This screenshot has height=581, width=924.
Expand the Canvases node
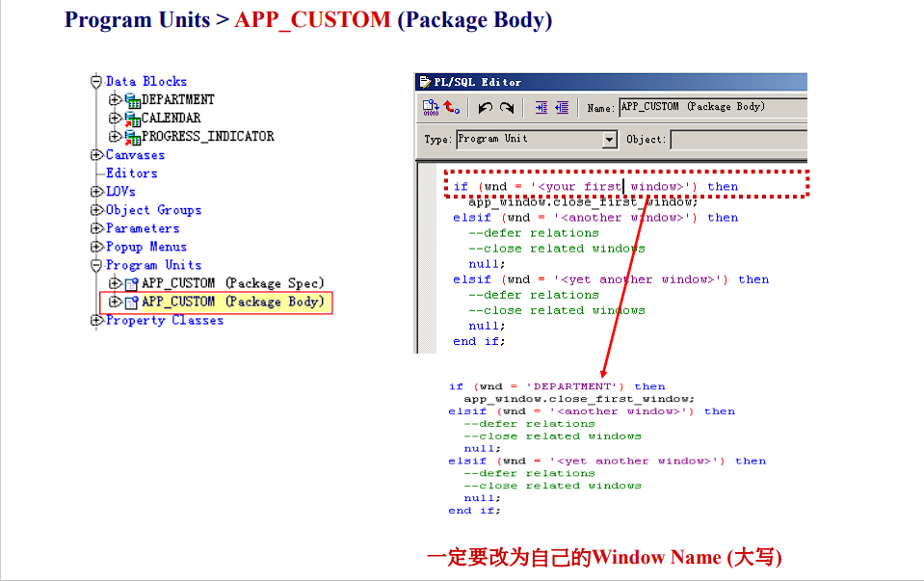96,155
